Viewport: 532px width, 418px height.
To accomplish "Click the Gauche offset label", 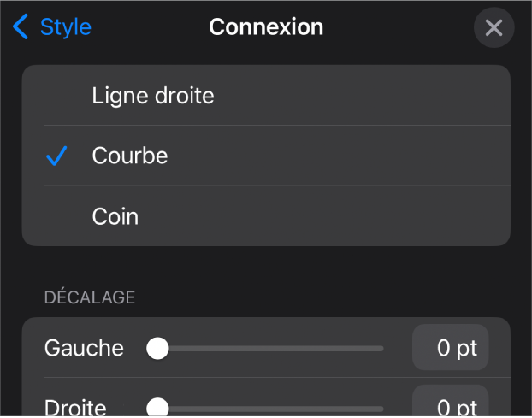I will click(x=84, y=348).
